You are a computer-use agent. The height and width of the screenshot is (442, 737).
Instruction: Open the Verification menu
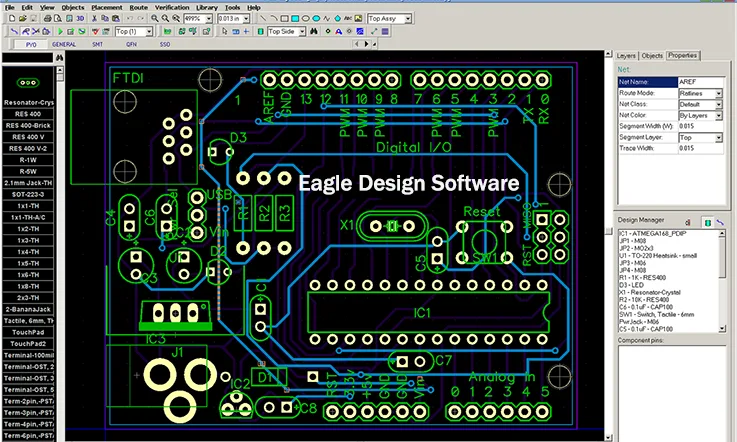pos(172,7)
